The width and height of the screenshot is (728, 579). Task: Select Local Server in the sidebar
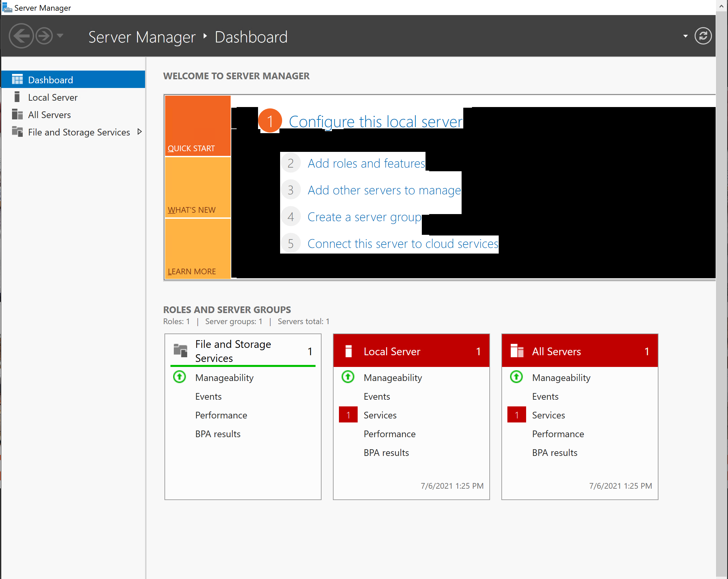pyautogui.click(x=53, y=97)
